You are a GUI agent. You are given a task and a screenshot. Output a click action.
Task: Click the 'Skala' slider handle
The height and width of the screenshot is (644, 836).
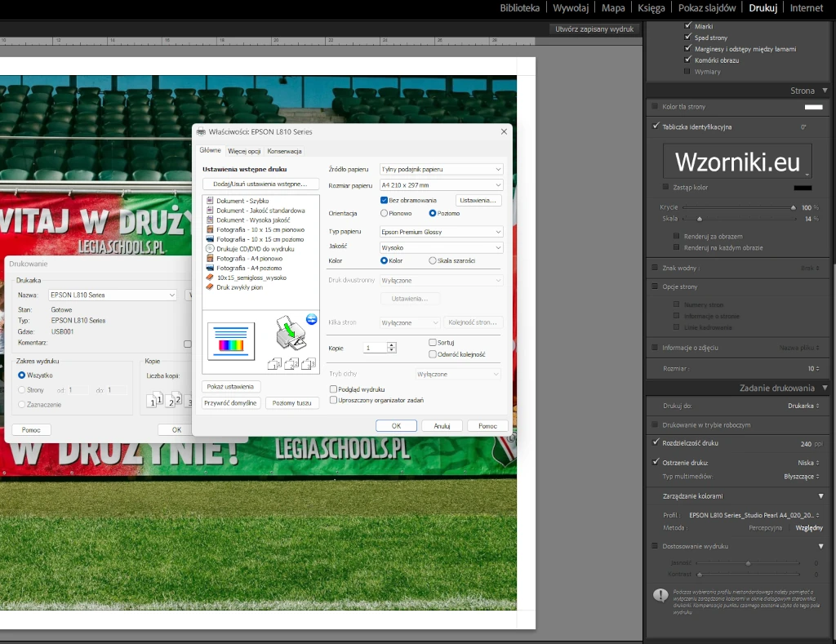[x=700, y=219]
